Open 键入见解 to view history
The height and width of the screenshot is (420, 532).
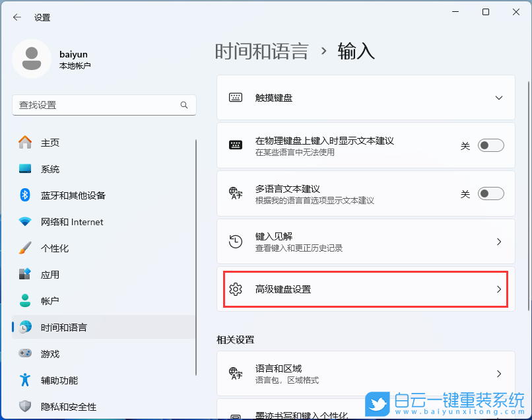365,241
